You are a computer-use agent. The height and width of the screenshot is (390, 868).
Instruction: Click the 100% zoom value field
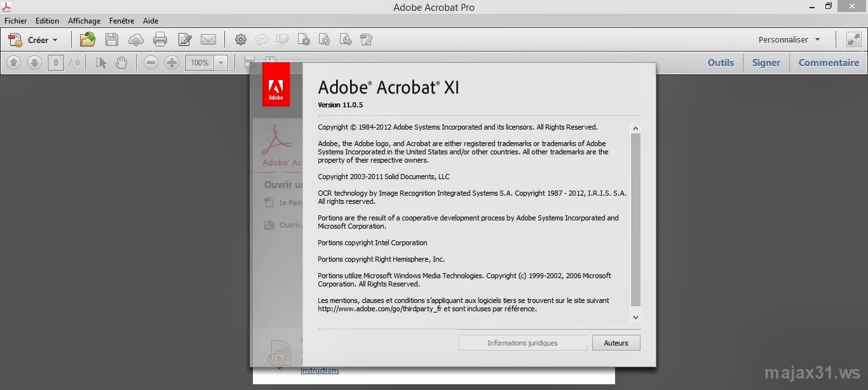pos(200,63)
